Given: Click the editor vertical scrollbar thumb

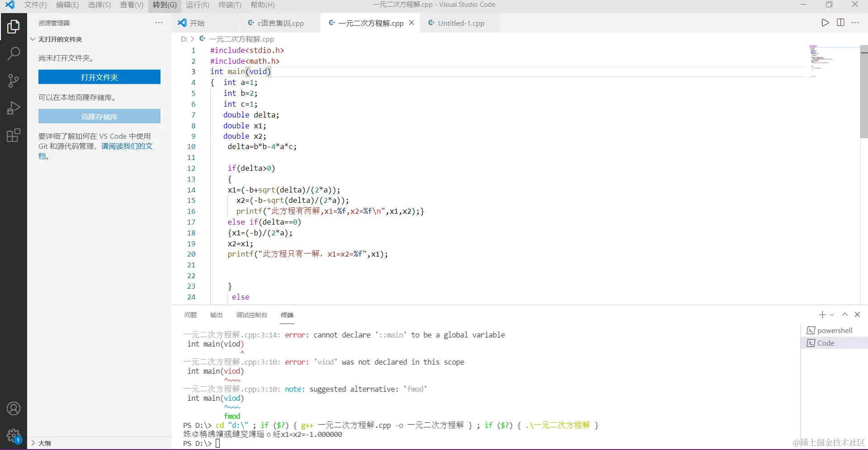Looking at the screenshot, I should point(864,92).
